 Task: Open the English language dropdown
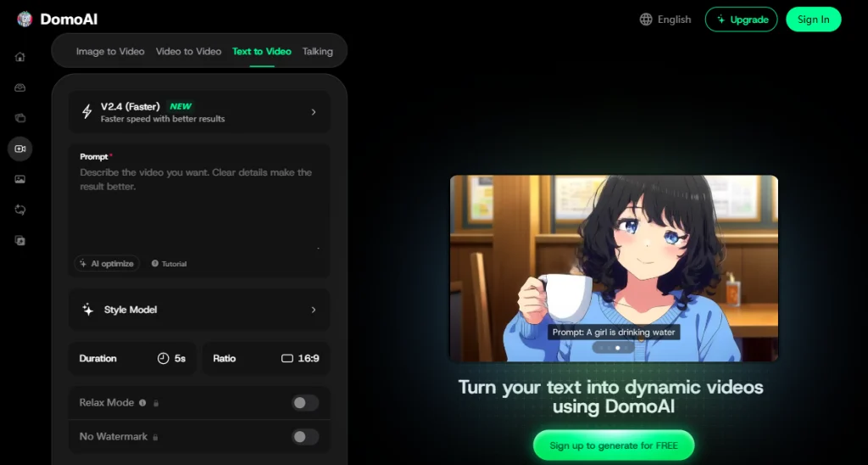pos(665,20)
